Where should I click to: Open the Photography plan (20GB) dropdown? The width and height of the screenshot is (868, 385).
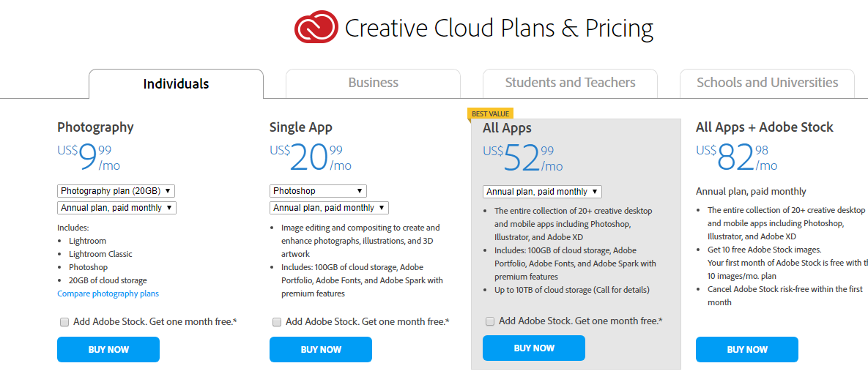coord(116,191)
